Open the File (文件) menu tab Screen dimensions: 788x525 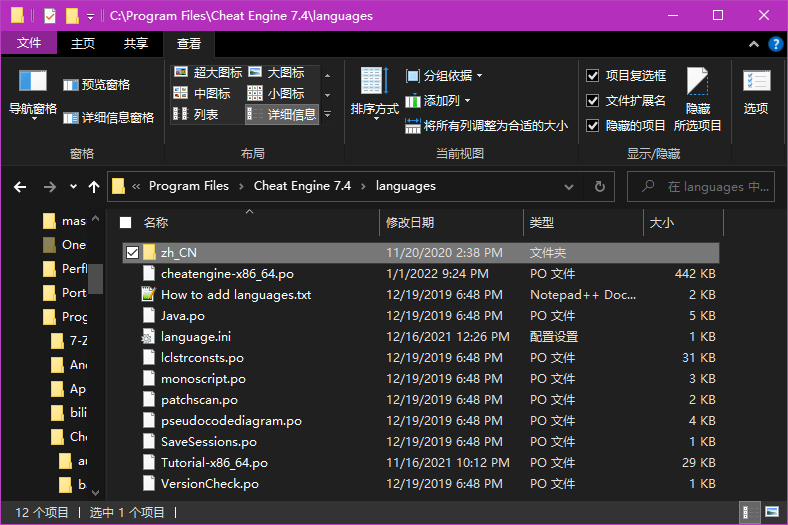pos(29,44)
